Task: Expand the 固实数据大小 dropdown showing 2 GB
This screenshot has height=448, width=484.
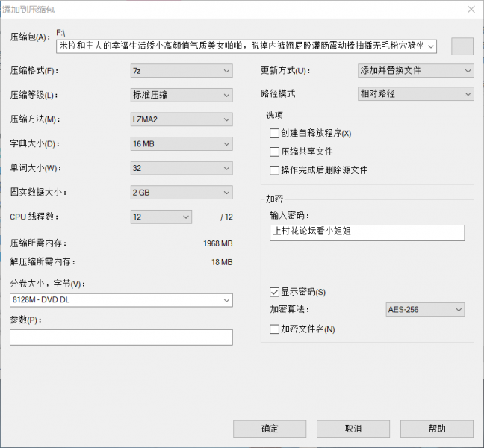Action: (x=181, y=193)
